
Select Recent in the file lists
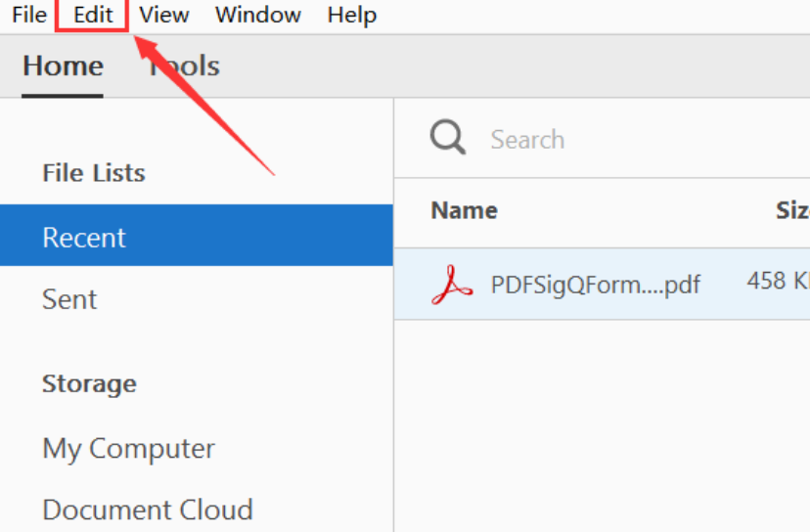tap(84, 238)
